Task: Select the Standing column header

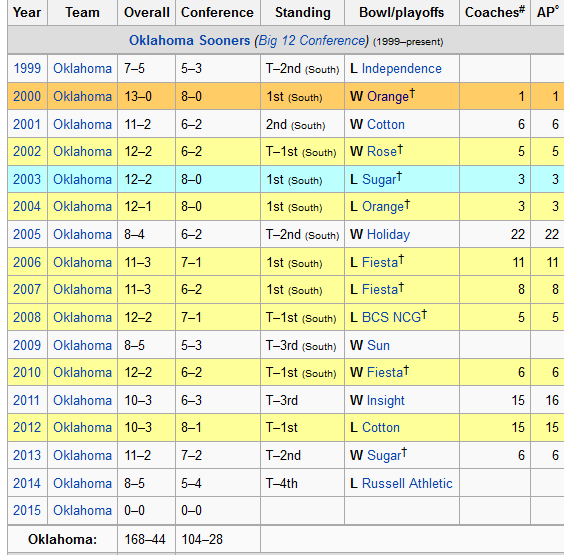Action: [x=303, y=13]
